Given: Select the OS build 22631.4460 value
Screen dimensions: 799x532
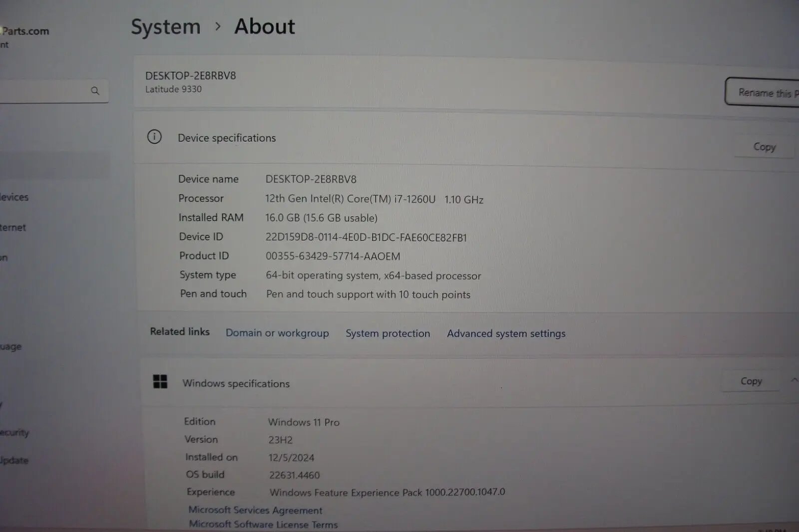Looking at the screenshot, I should 294,475.
